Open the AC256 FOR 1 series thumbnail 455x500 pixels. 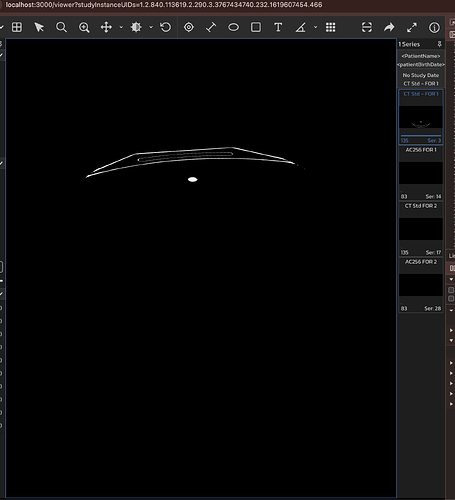click(x=421, y=173)
